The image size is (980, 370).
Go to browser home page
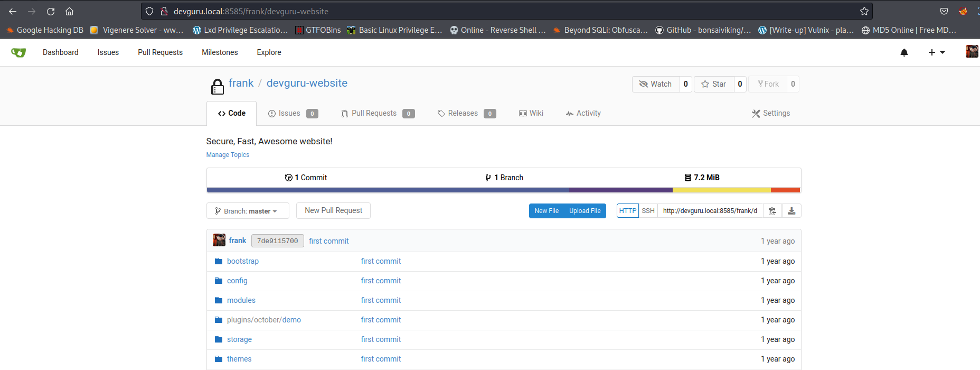(69, 11)
